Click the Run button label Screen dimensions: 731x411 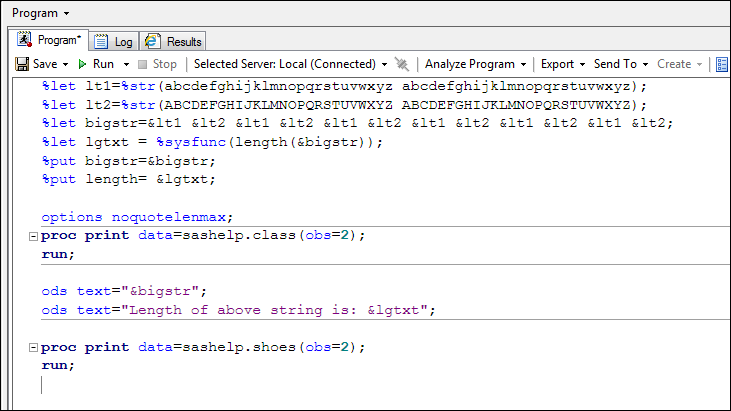click(x=103, y=64)
